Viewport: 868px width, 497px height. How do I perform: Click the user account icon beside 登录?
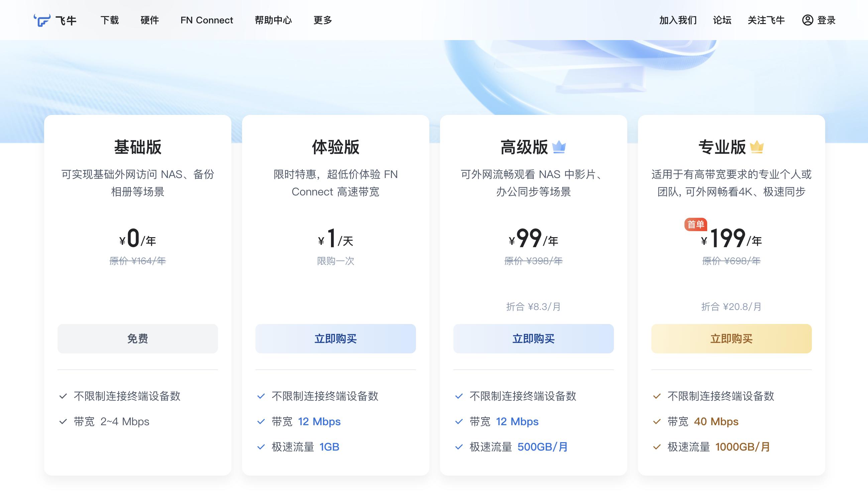pyautogui.click(x=807, y=20)
